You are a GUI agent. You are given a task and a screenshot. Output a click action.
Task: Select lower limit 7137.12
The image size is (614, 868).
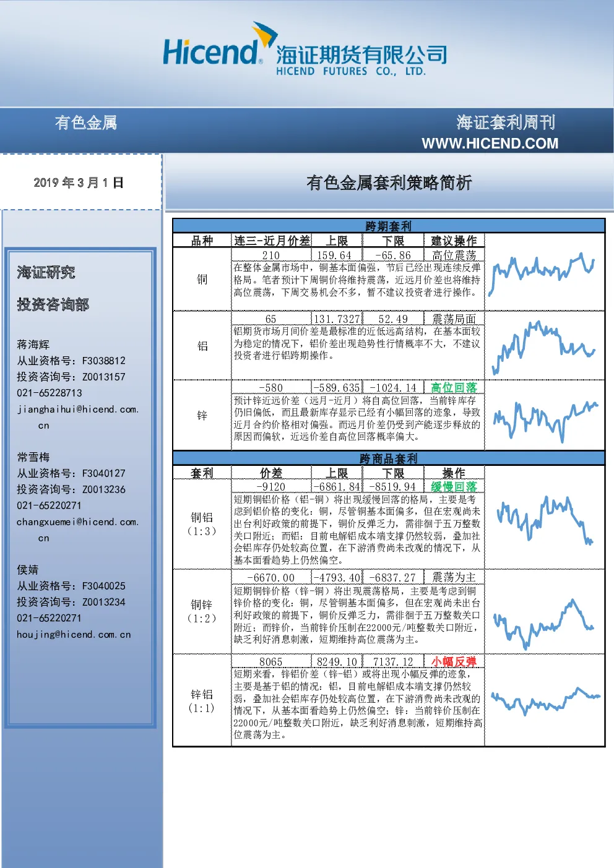[x=393, y=661]
